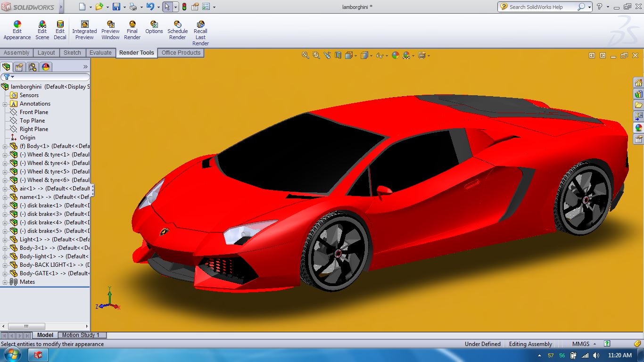The image size is (644, 362).
Task: Expand the Mates folder
Action: pos(5,282)
